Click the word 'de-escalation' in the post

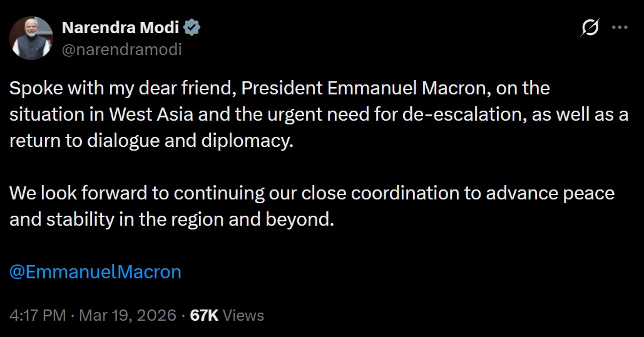tap(457, 114)
